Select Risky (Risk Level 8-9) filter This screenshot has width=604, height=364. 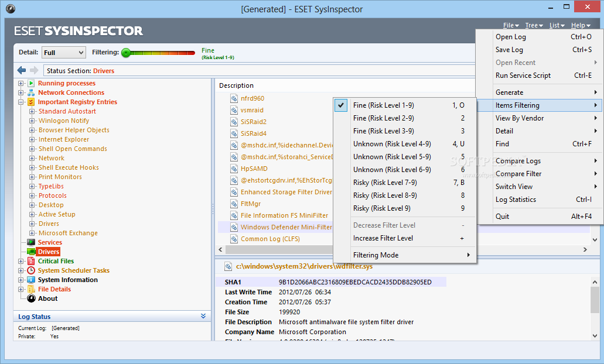pos(404,195)
